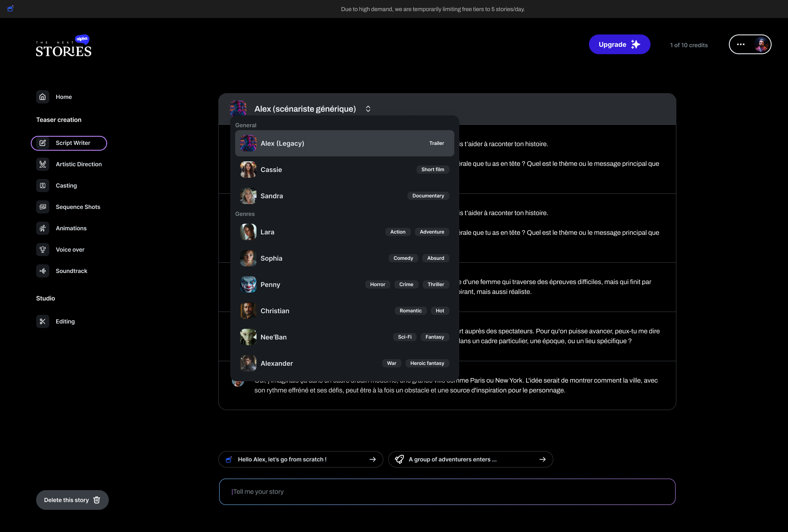Click the Casting sidebar icon
This screenshot has height=532, width=788.
click(43, 186)
